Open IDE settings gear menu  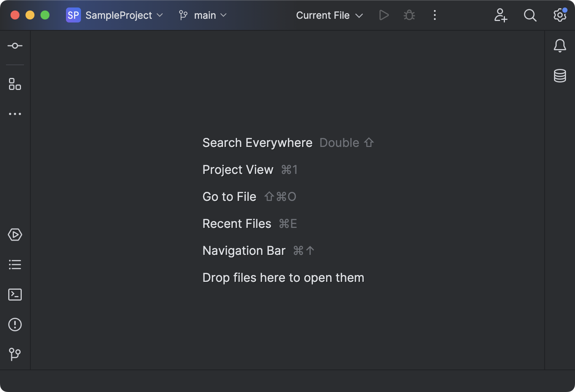pyautogui.click(x=560, y=15)
